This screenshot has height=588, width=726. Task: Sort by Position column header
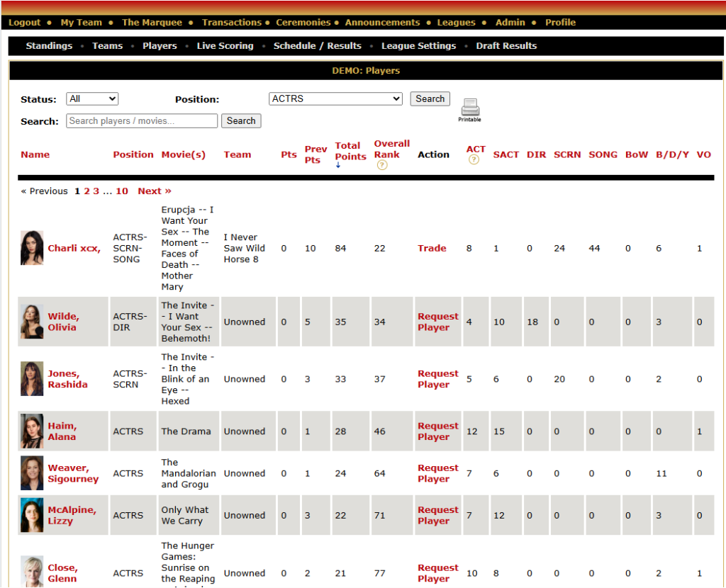point(133,154)
